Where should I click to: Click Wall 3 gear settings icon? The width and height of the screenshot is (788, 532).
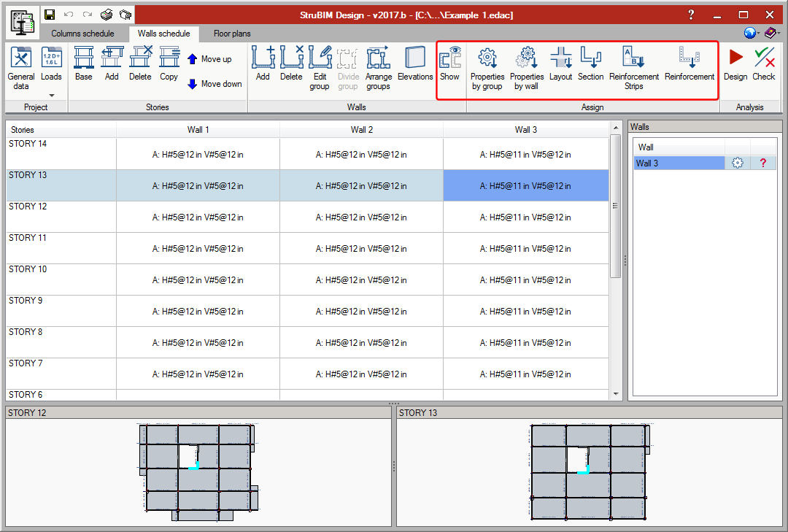[737, 163]
